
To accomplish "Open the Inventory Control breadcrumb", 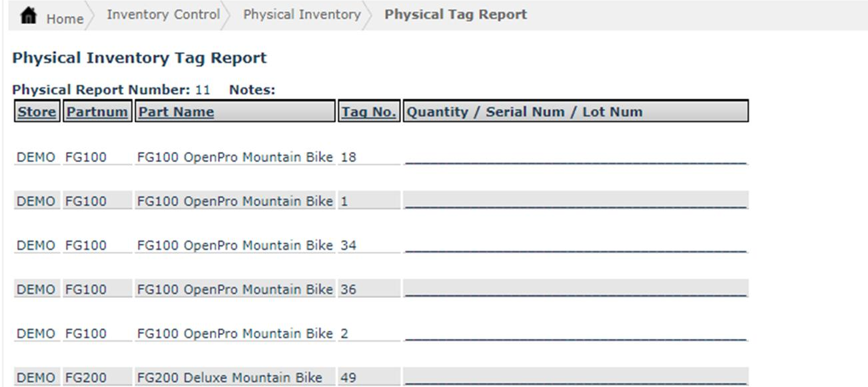I will pyautogui.click(x=163, y=15).
